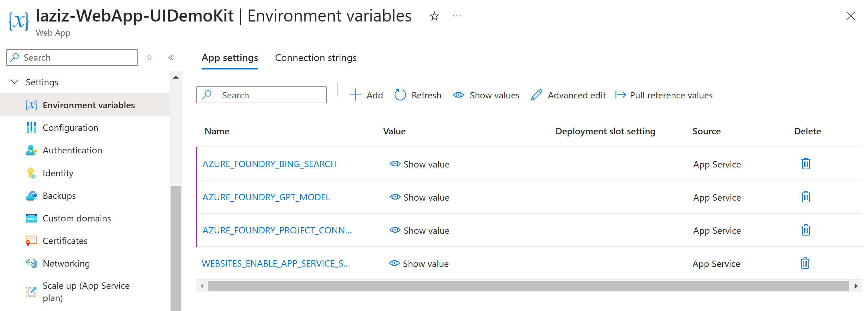Image resolution: width=868 pixels, height=311 pixels.
Task: Collapse the Settings section in sidebar
Action: [x=14, y=82]
